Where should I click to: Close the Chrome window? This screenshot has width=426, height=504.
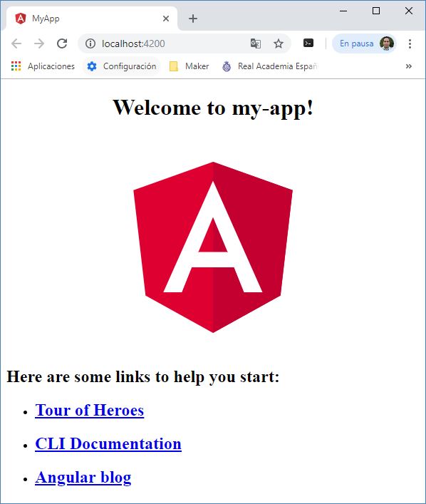[x=409, y=11]
